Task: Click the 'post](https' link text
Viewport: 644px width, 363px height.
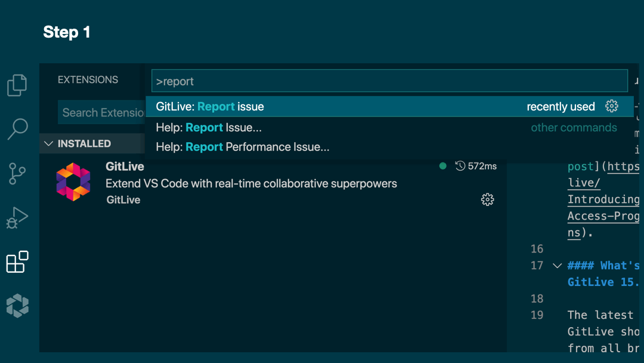Action: click(x=603, y=167)
